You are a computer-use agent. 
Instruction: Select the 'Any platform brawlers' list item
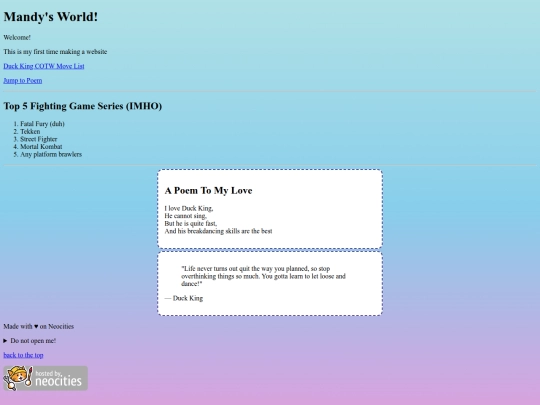pos(51,154)
